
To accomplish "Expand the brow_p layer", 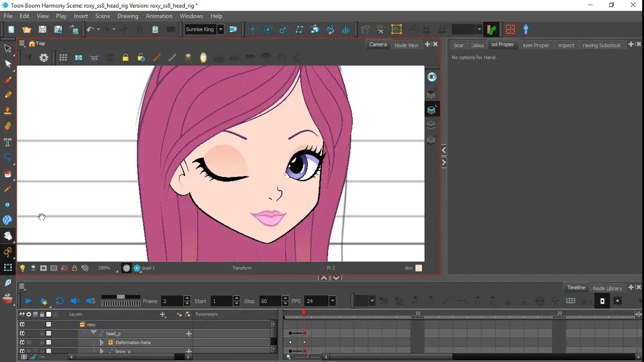I will tap(102, 351).
